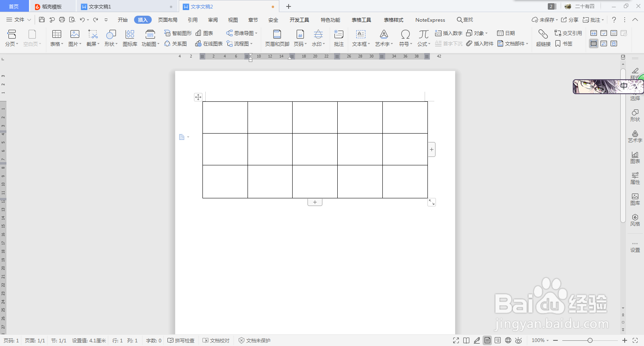Viewport: 644px width, 346px height.
Task: Insert the check box form field control
Action: [604, 33]
